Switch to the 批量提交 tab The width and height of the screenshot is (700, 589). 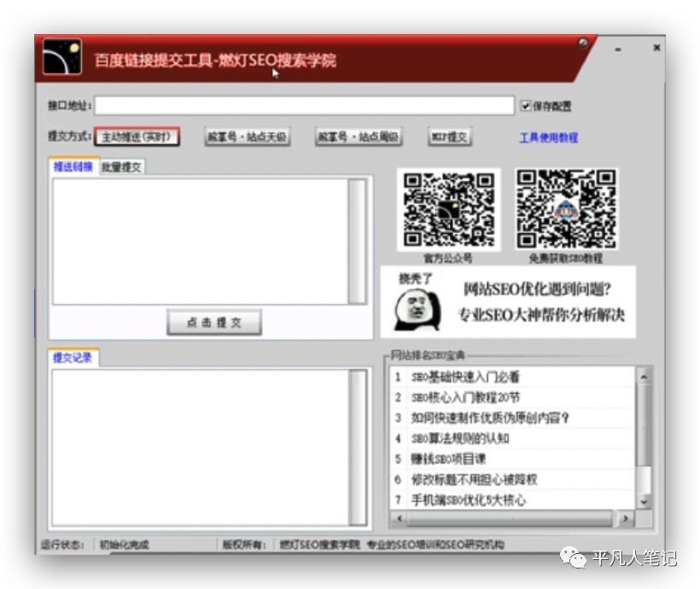pos(121,167)
